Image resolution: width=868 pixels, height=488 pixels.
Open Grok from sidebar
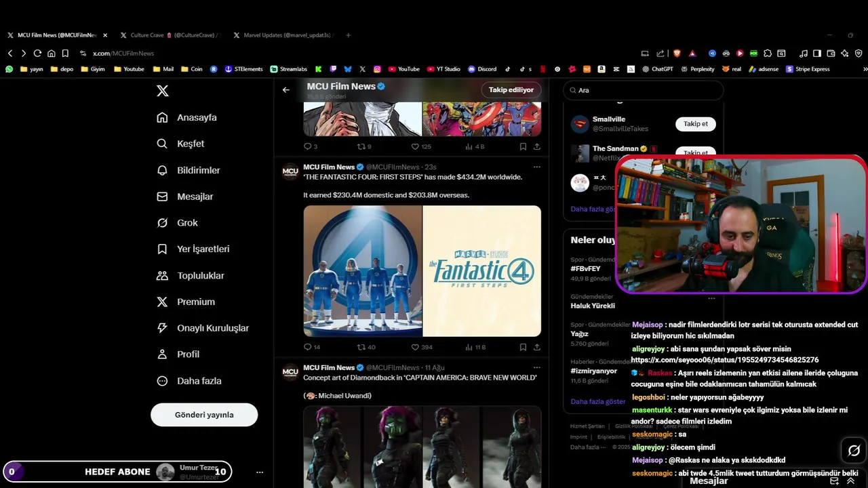[177, 222]
